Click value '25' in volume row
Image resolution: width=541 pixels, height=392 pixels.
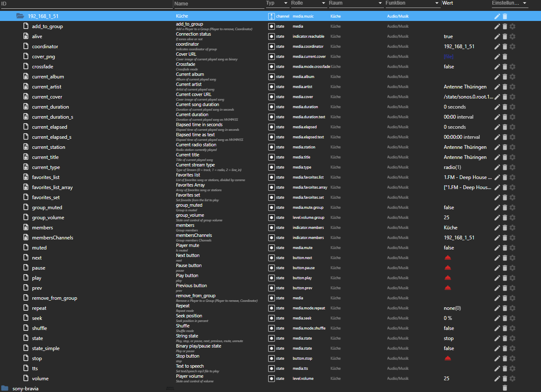tap(447, 379)
